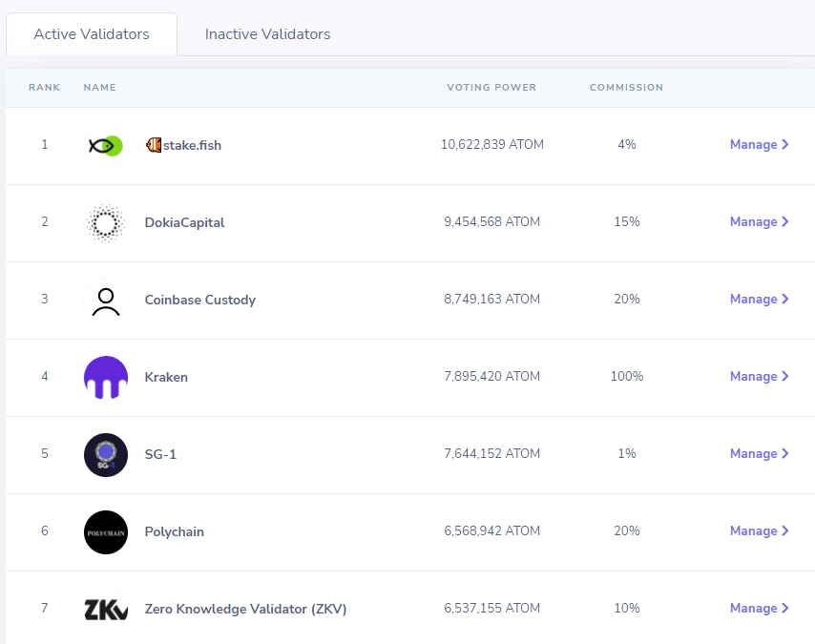Select the SG-1 validator logo
815x644 pixels.
coord(105,454)
